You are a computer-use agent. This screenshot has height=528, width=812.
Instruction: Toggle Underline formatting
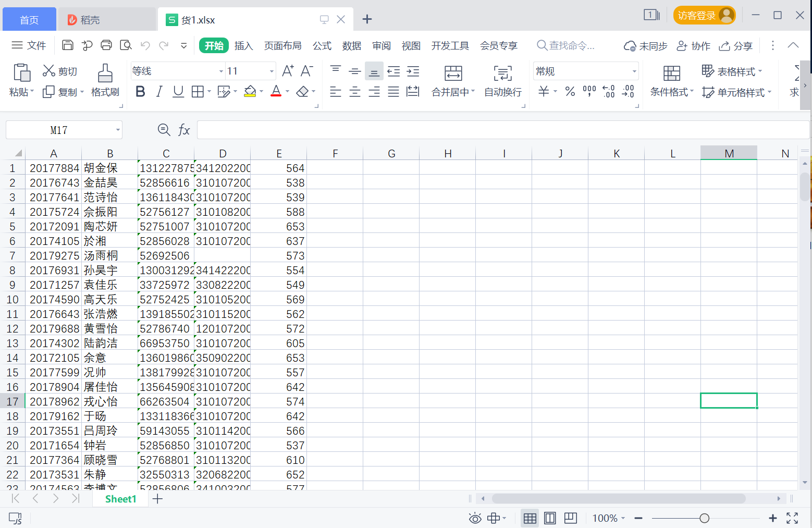click(178, 92)
